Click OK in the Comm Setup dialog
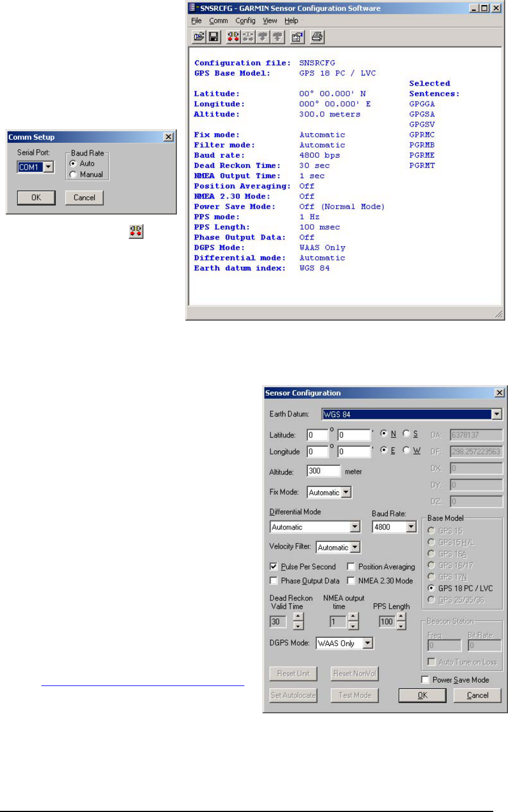Image resolution: width=508 pixels, height=812 pixels. click(x=36, y=197)
